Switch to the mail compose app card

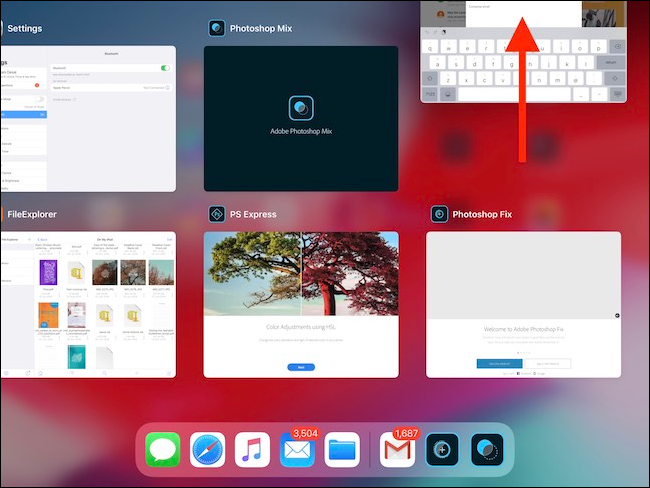(x=523, y=51)
